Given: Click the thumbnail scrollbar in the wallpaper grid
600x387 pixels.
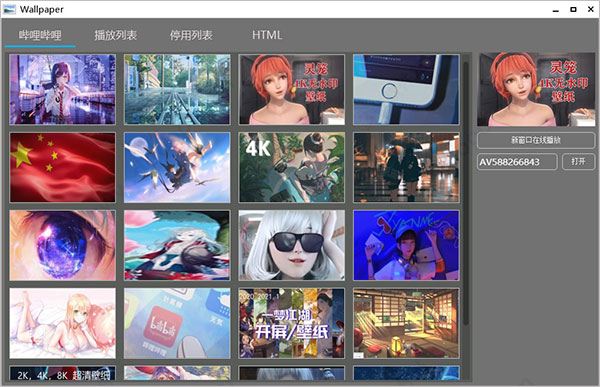Looking at the screenshot, I should tap(466, 191).
